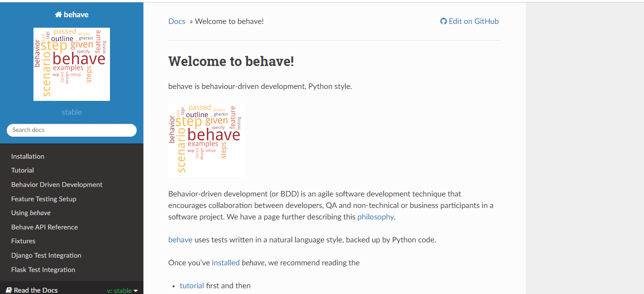The height and width of the screenshot is (294, 644).
Task: Open the Feature Testing Setup page
Action: 44,198
